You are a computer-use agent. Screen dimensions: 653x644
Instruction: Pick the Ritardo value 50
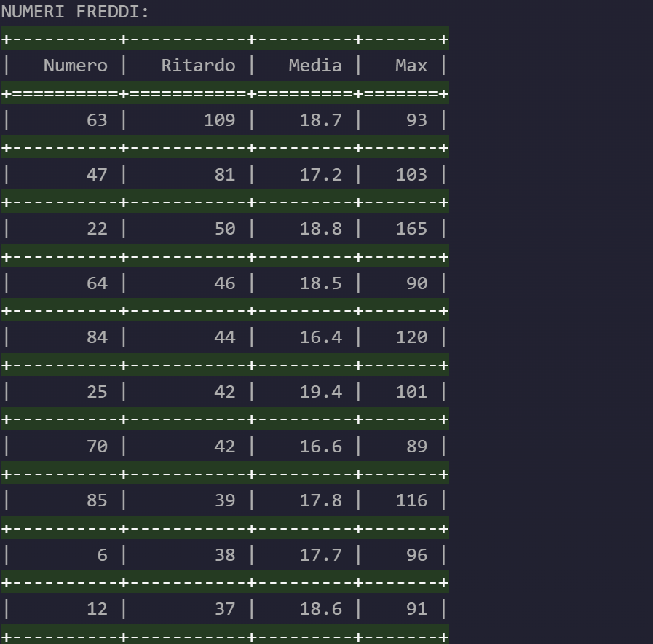(225, 229)
